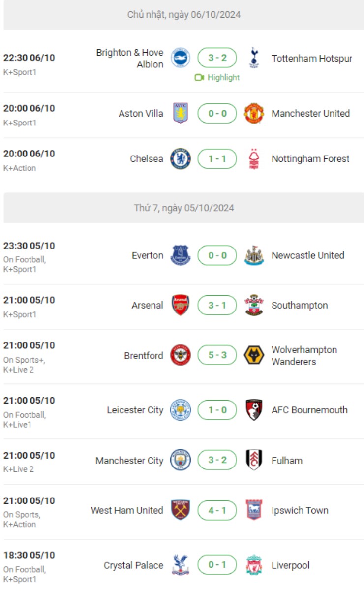Open the Highlight video link

coord(217,78)
